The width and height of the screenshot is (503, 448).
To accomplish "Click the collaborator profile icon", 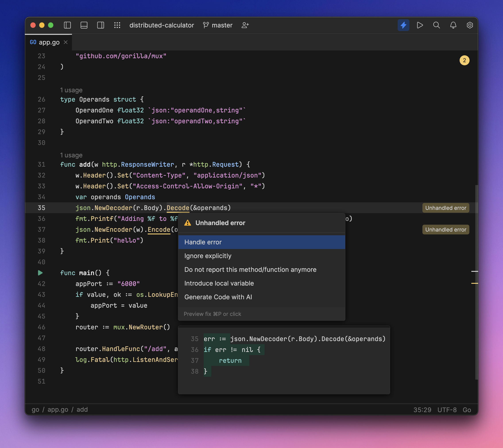I will tap(245, 25).
